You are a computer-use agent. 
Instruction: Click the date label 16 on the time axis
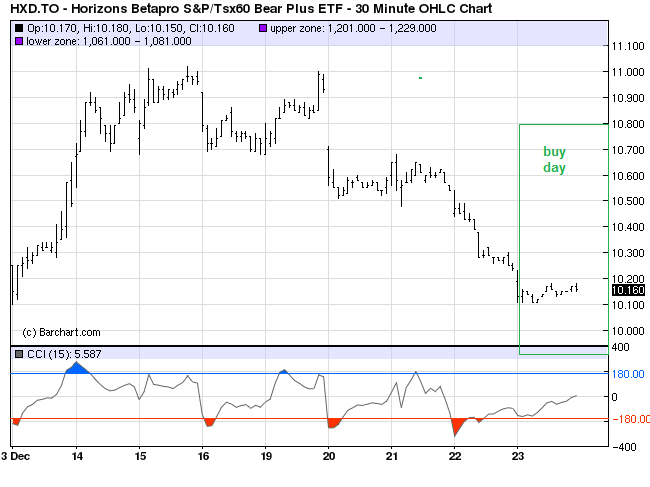203,456
